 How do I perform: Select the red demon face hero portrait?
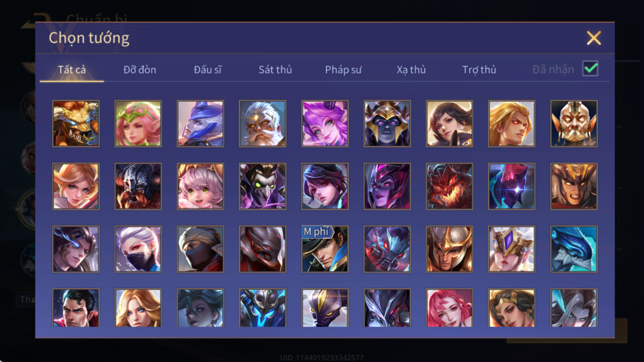point(449,187)
